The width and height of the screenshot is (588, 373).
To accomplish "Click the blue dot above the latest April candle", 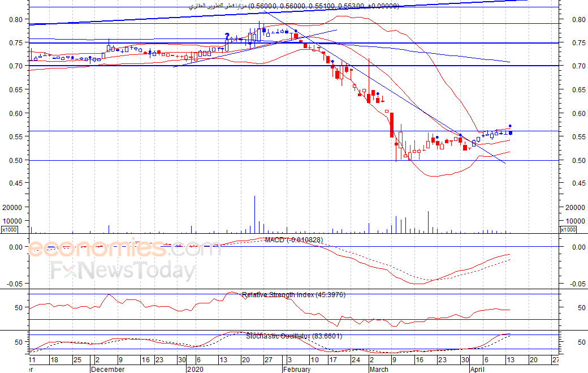I will point(510,126).
